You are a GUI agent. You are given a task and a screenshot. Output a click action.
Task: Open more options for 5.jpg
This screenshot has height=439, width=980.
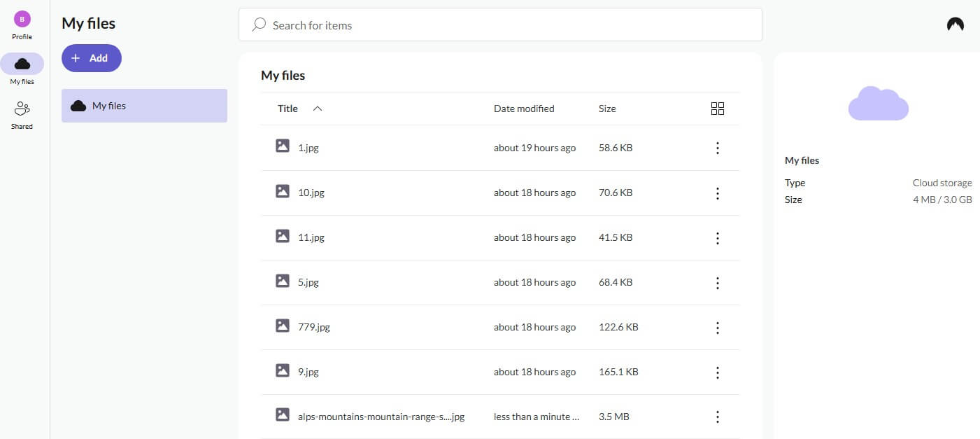717,282
